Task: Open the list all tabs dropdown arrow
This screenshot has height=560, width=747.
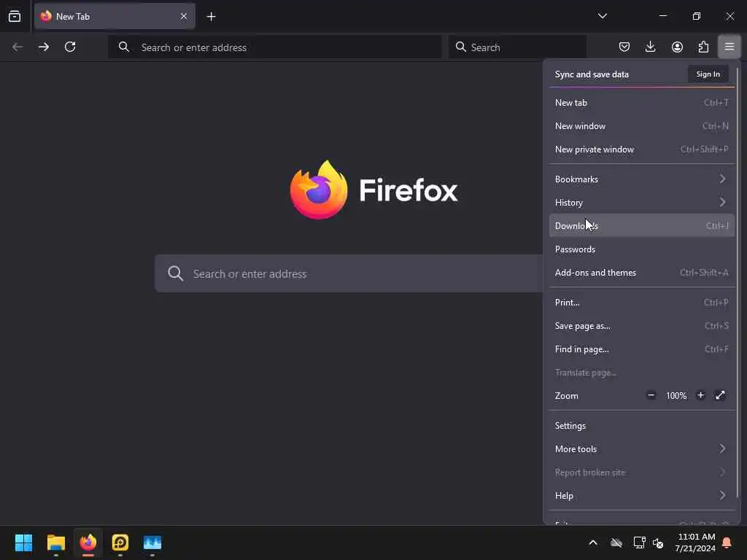Action: pyautogui.click(x=602, y=16)
